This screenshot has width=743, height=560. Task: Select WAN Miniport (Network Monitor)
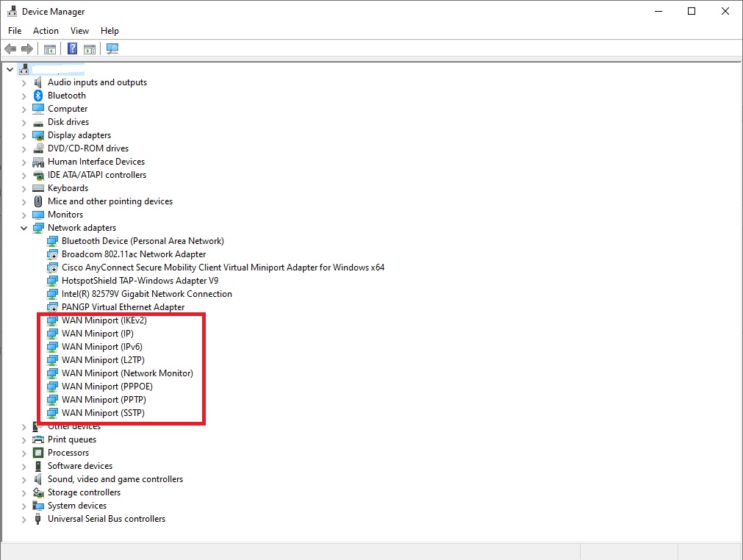127,373
